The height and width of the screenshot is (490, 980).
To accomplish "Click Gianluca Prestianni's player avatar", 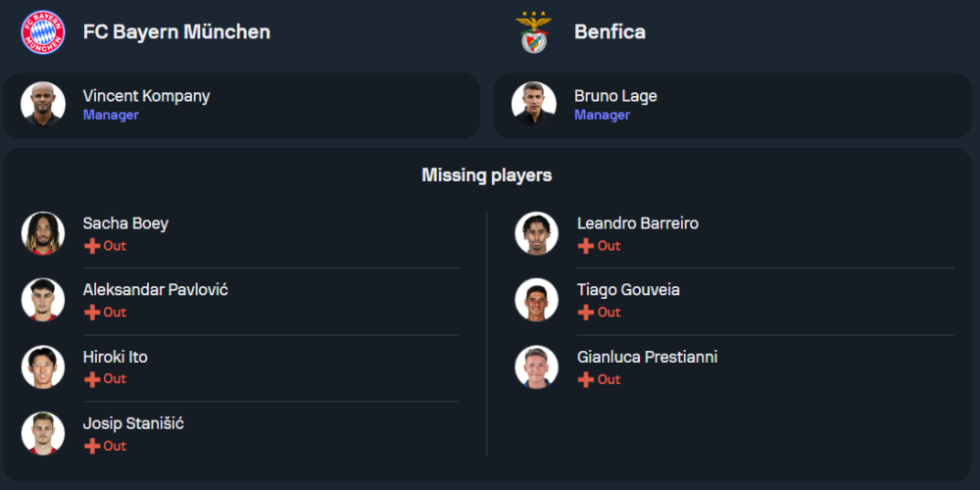I will point(536,367).
